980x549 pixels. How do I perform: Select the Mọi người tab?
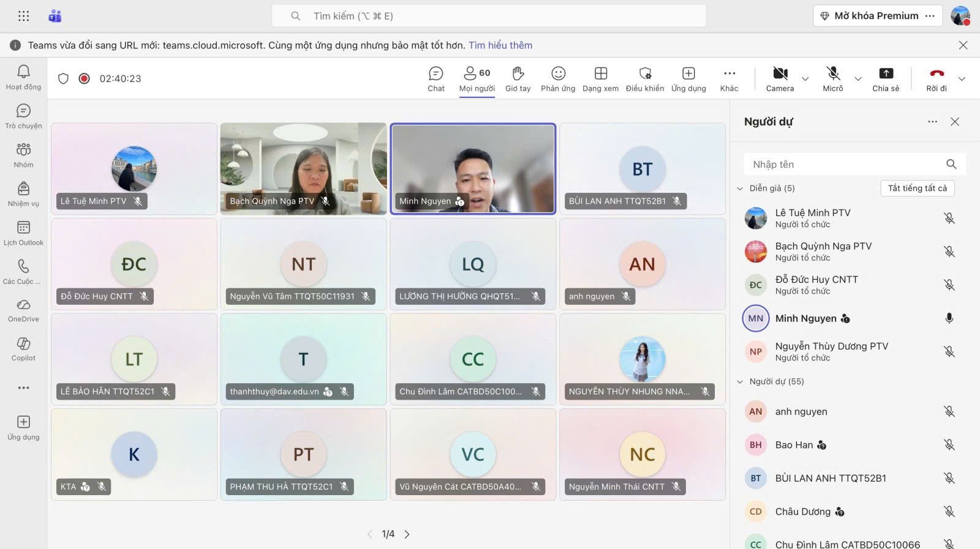pos(477,79)
